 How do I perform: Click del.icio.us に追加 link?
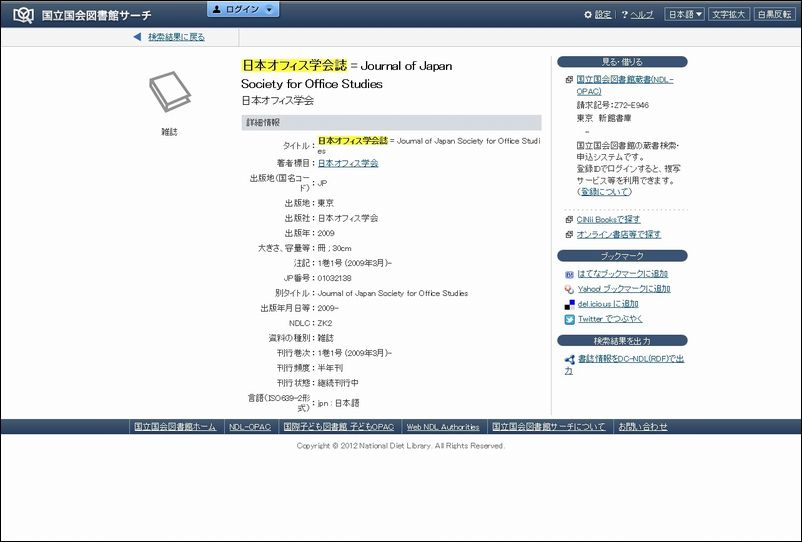(x=608, y=304)
